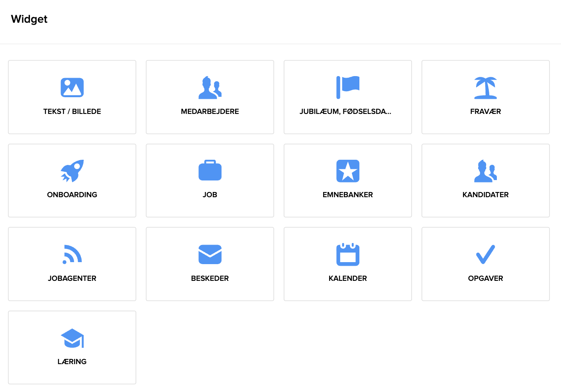
Task: Click the BESKEDER label
Action: tap(210, 278)
